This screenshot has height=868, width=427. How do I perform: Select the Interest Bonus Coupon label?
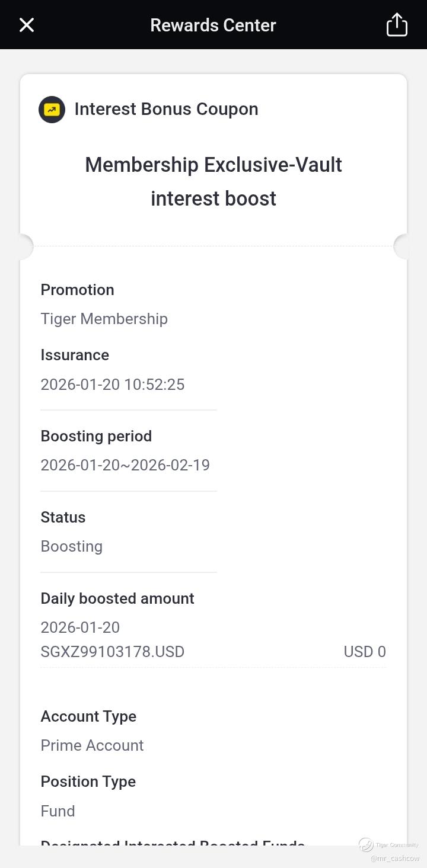pyautogui.click(x=166, y=109)
